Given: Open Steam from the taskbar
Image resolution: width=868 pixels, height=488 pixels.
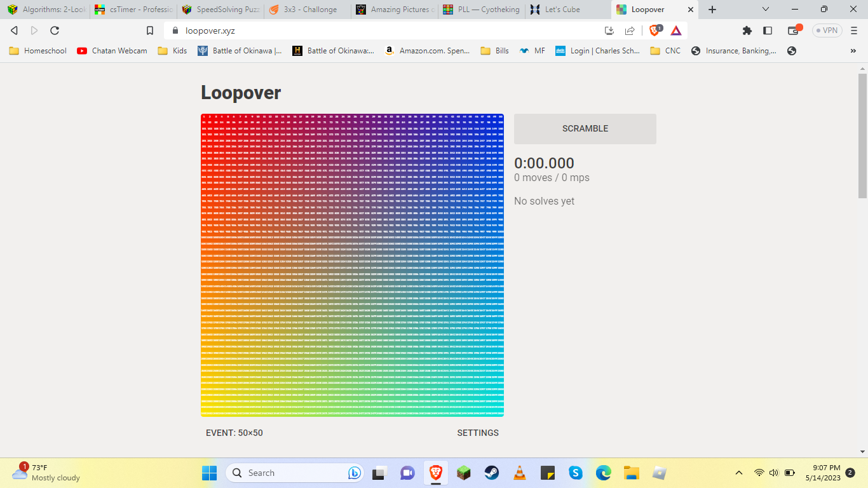Looking at the screenshot, I should pyautogui.click(x=491, y=473).
